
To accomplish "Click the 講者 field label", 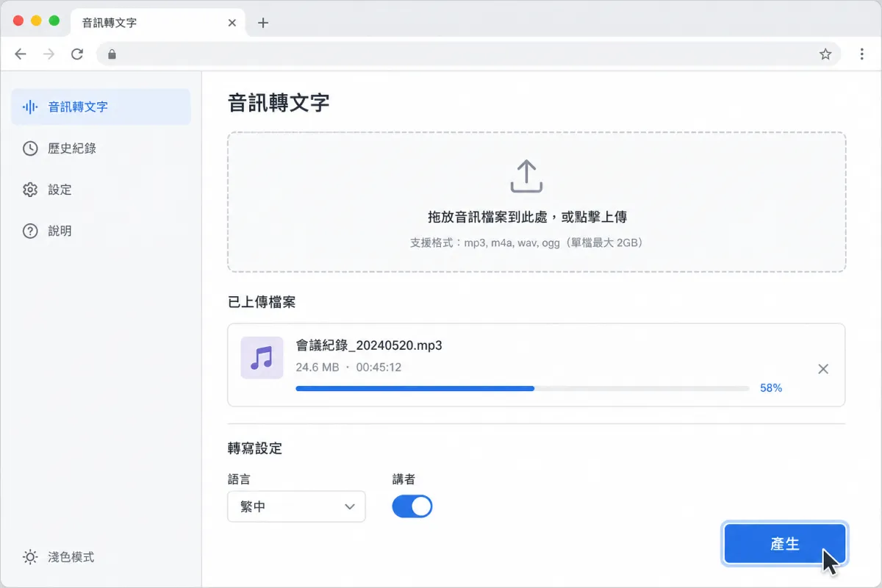I will pyautogui.click(x=404, y=479).
